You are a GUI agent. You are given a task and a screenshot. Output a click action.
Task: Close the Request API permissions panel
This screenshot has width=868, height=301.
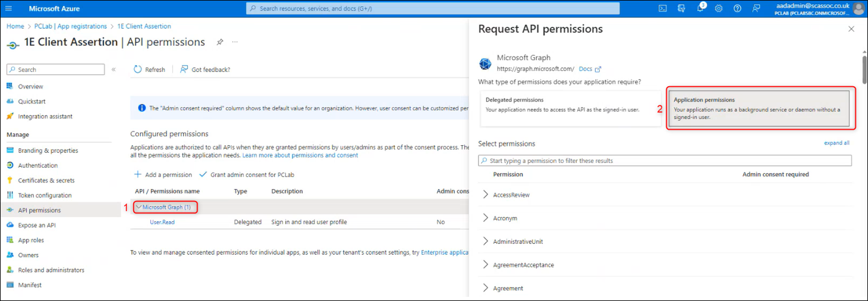(x=851, y=29)
